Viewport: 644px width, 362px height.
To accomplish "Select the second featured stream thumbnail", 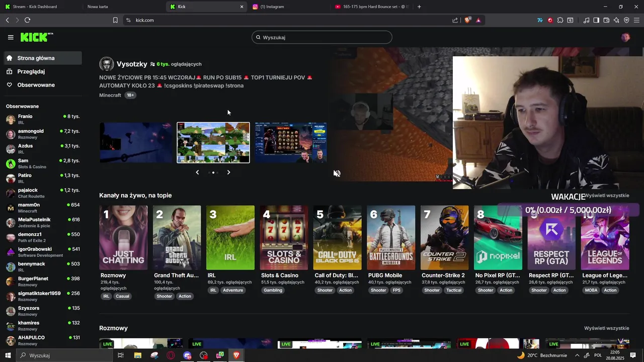I will (x=213, y=143).
